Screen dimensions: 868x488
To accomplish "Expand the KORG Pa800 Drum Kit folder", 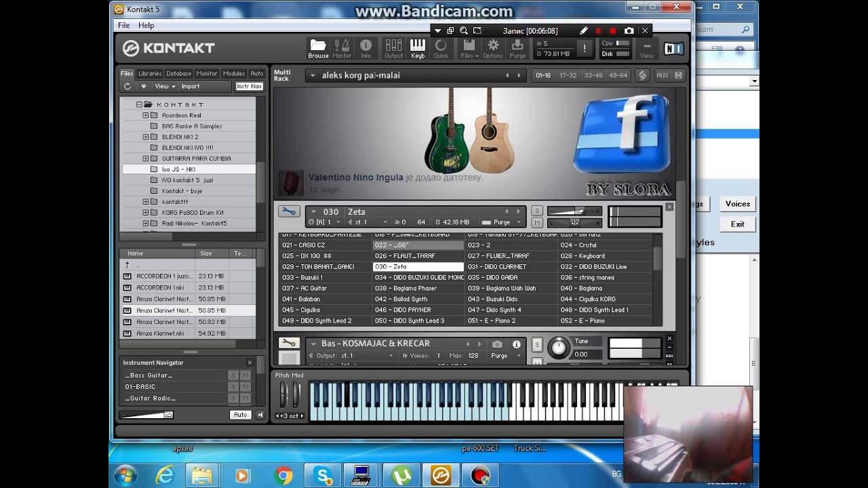I will (145, 213).
